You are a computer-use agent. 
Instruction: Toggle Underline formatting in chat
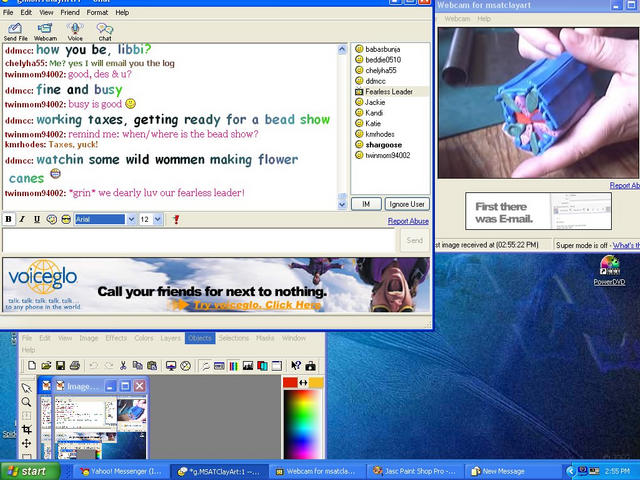coord(37,220)
